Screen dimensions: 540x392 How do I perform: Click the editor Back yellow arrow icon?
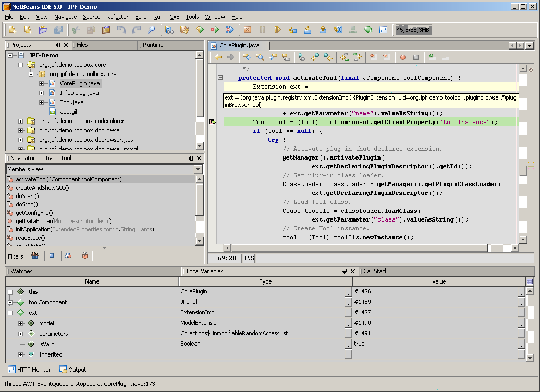[x=218, y=57]
